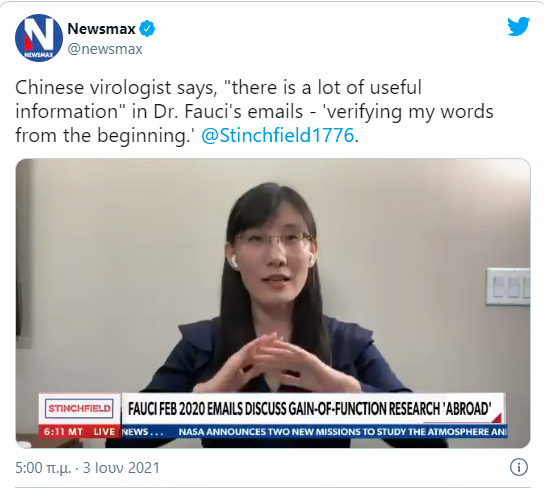Click the tweet text about Fauci's emails
This screenshot has height=492, width=544.
coord(254,111)
